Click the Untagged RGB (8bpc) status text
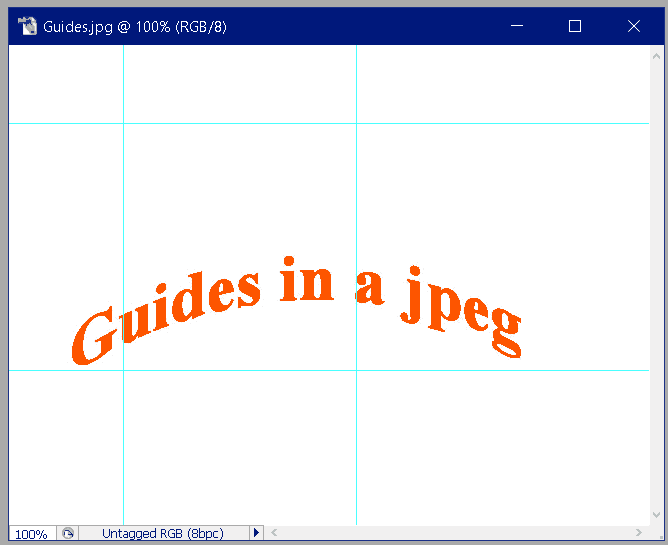Viewport: 668px width, 545px height. (x=163, y=533)
